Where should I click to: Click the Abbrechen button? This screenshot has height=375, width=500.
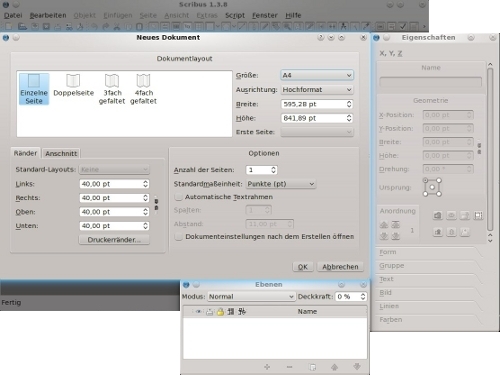coord(340,267)
